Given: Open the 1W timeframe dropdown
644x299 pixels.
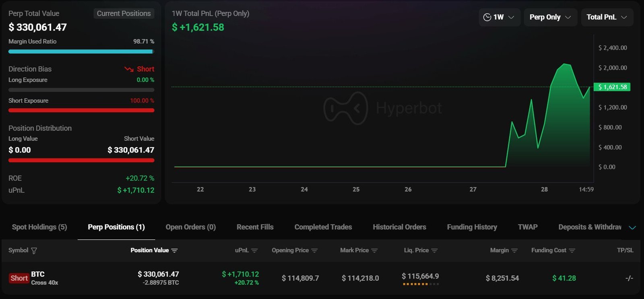Looking at the screenshot, I should (x=500, y=17).
